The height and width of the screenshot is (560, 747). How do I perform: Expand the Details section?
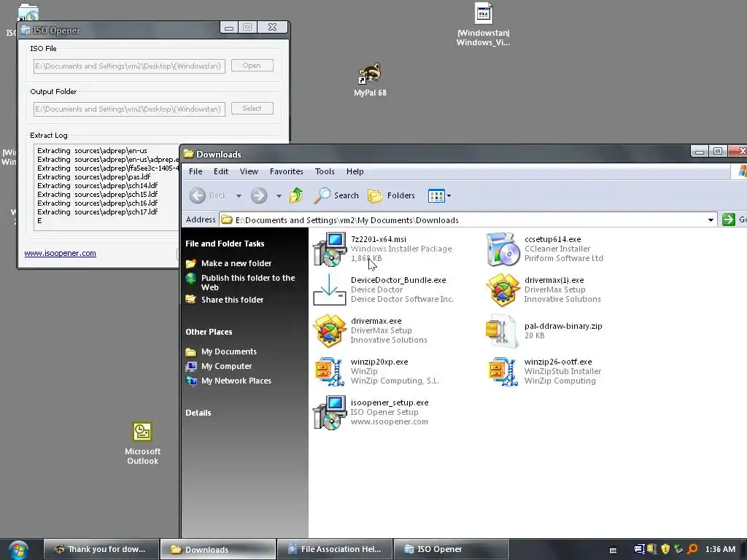point(198,413)
